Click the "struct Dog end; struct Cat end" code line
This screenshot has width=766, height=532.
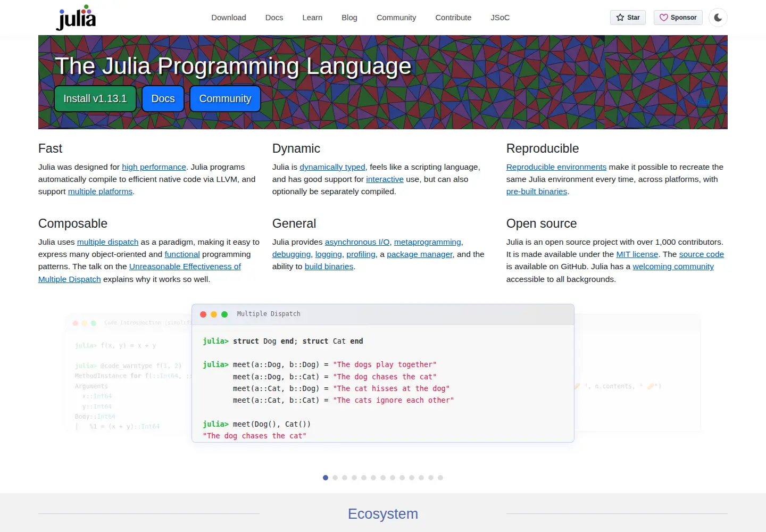point(283,341)
